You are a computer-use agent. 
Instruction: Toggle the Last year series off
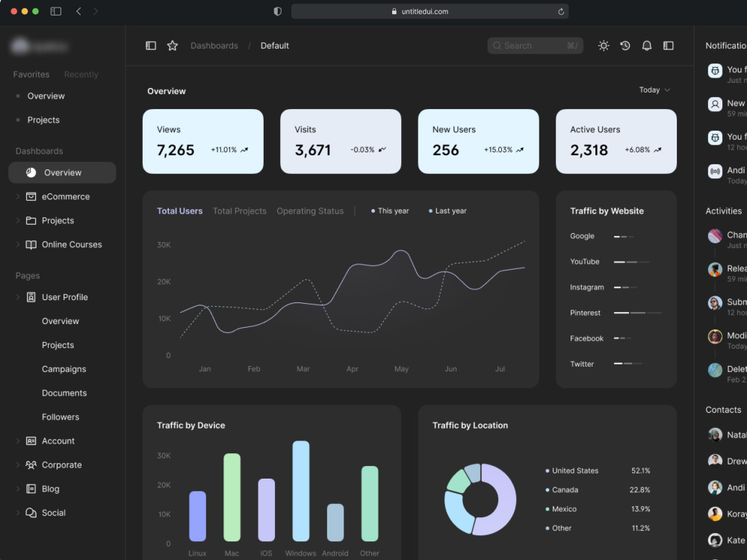click(x=447, y=211)
